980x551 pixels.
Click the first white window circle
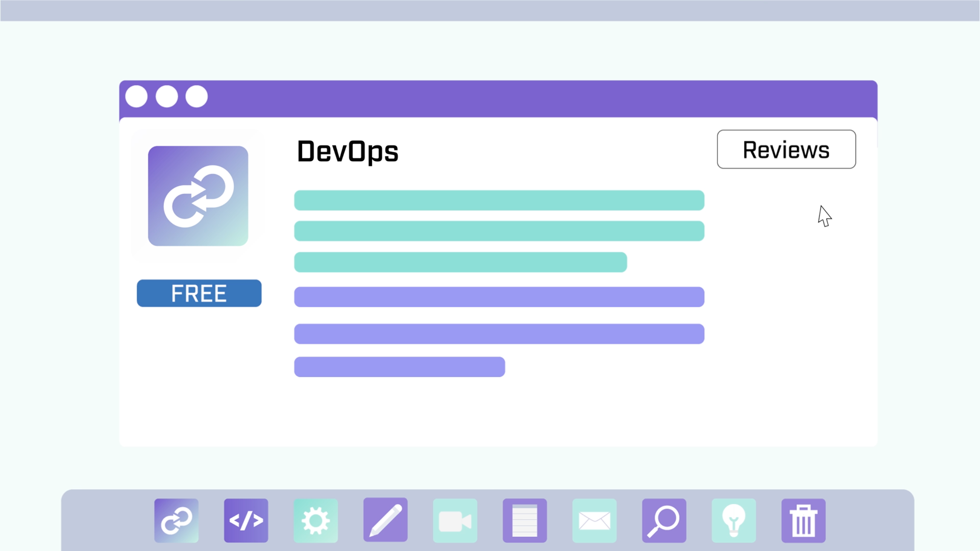tap(136, 96)
